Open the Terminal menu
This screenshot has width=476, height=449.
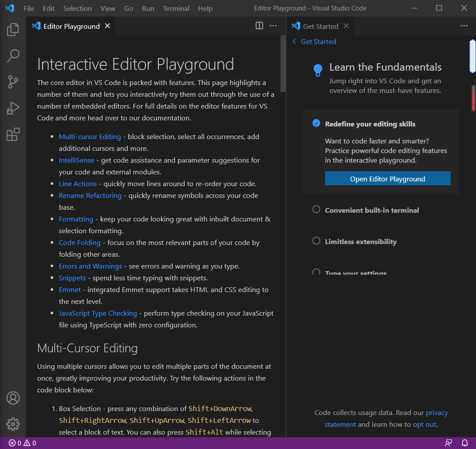point(176,8)
